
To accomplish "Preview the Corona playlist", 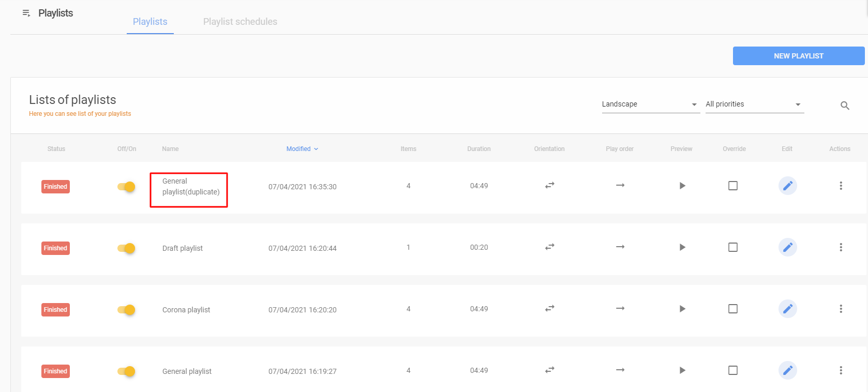I will [682, 309].
